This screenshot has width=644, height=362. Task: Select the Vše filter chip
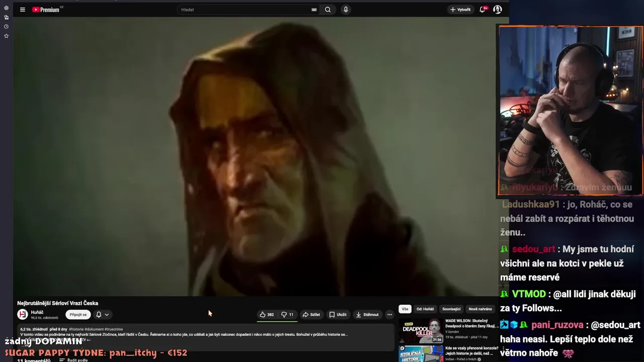tap(405, 309)
